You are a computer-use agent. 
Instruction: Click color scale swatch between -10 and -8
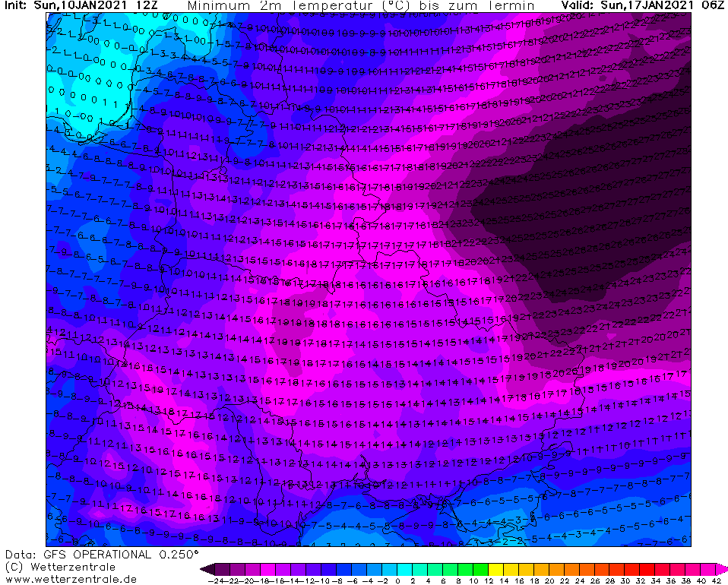329,569
